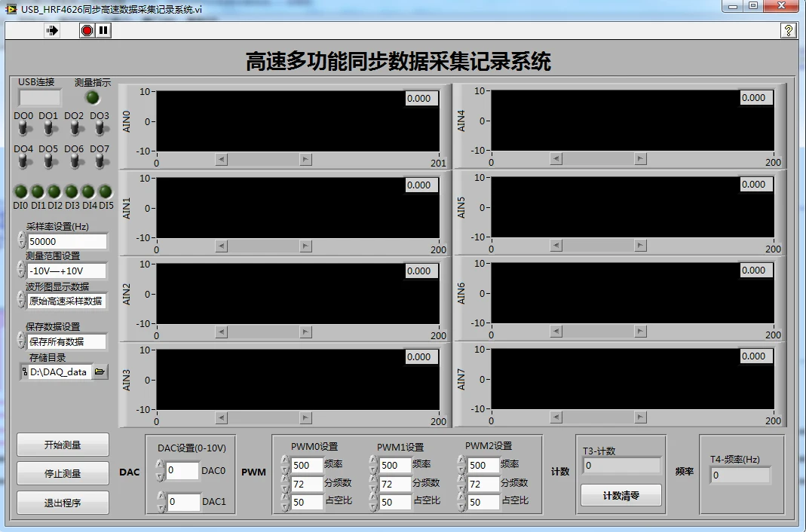This screenshot has width=806, height=532.
Task: Click the 停止测量 stop measurement button
Action: click(63, 473)
